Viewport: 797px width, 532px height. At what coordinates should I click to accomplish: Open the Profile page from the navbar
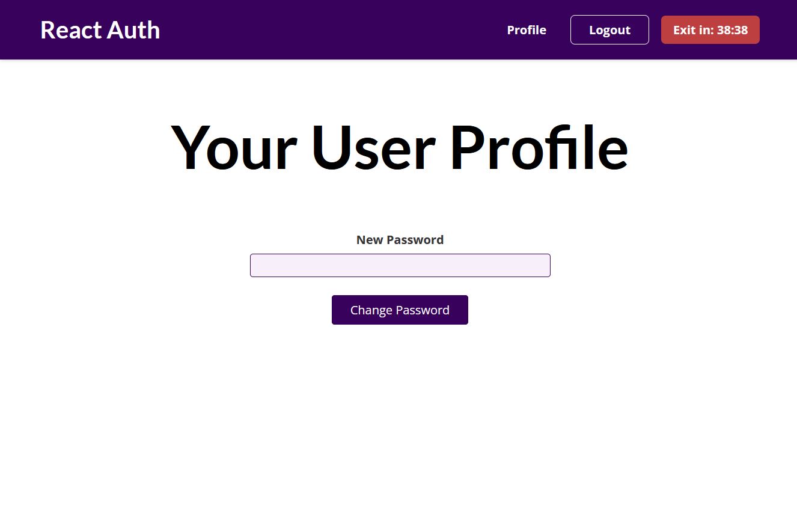527,29
